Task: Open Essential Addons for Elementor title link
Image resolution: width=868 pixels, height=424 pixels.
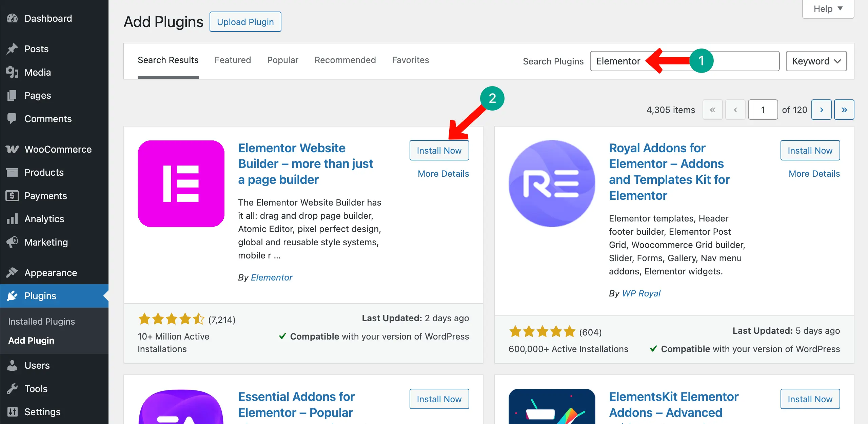Action: [296, 406]
